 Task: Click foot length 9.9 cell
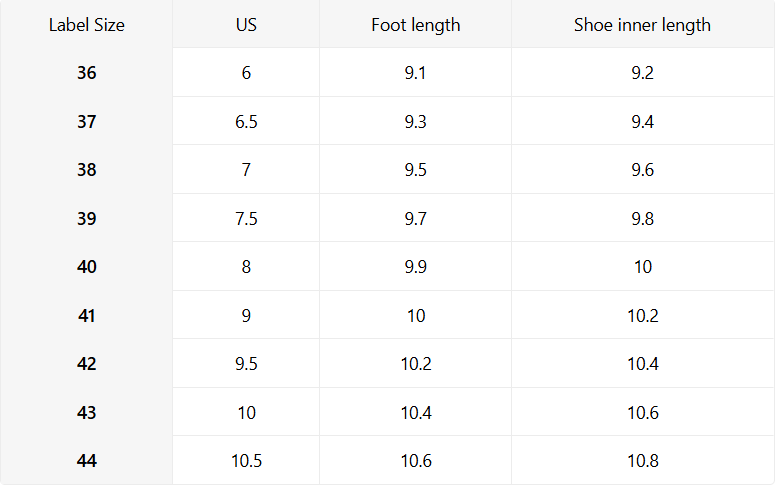coord(416,267)
